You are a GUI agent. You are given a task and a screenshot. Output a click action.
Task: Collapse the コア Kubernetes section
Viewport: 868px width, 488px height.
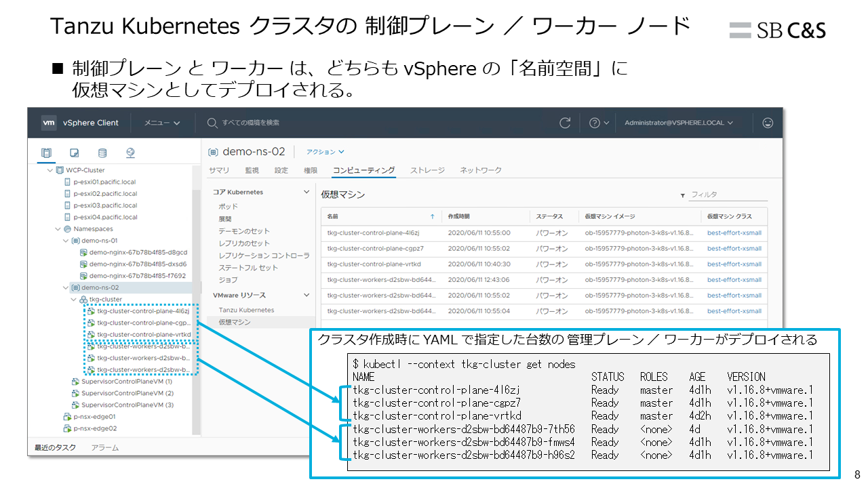pos(306,192)
